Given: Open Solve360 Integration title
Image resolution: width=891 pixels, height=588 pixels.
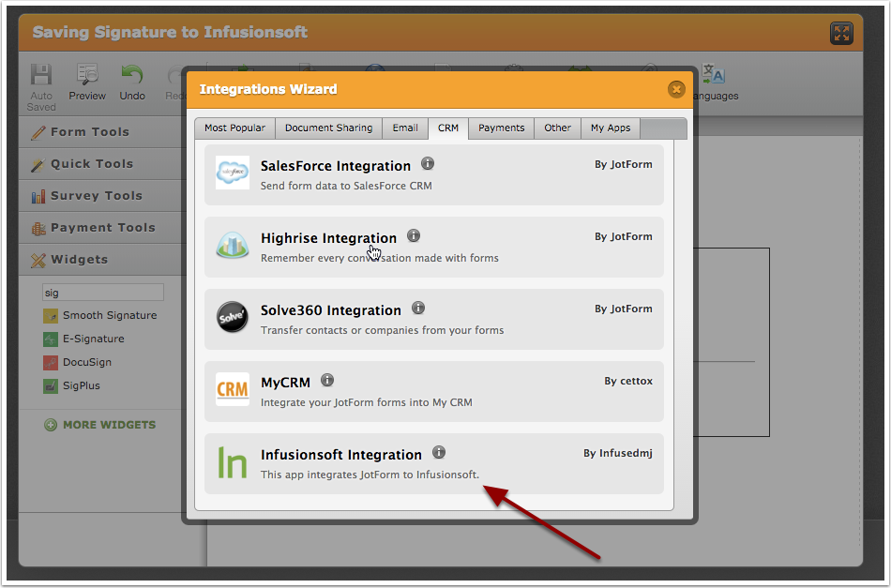Looking at the screenshot, I should click(x=331, y=310).
